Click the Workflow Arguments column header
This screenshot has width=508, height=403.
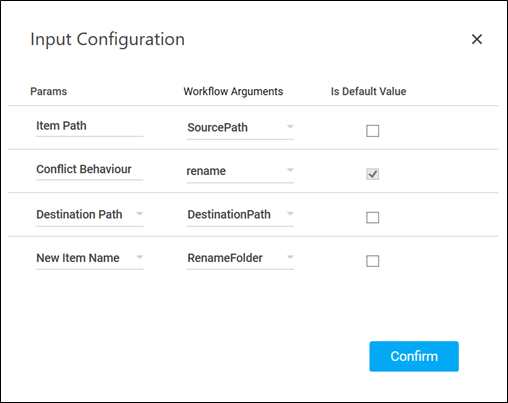(233, 91)
